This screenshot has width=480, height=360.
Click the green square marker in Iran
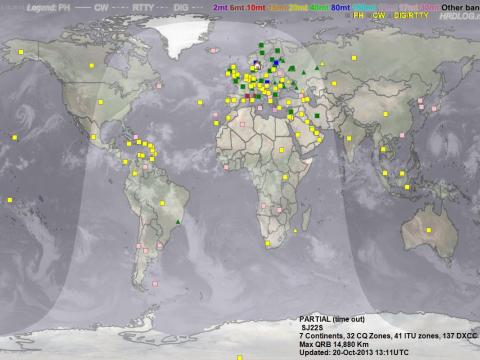click(x=317, y=116)
